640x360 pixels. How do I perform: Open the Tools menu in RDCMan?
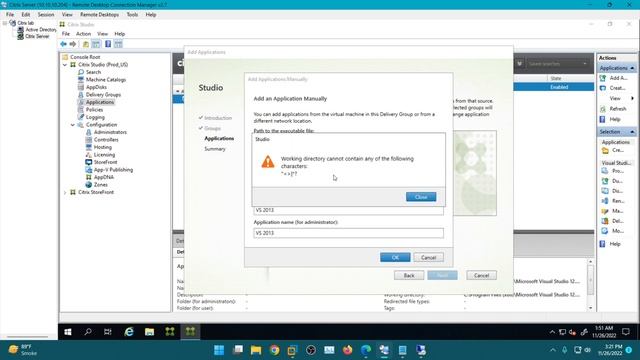tap(132, 15)
